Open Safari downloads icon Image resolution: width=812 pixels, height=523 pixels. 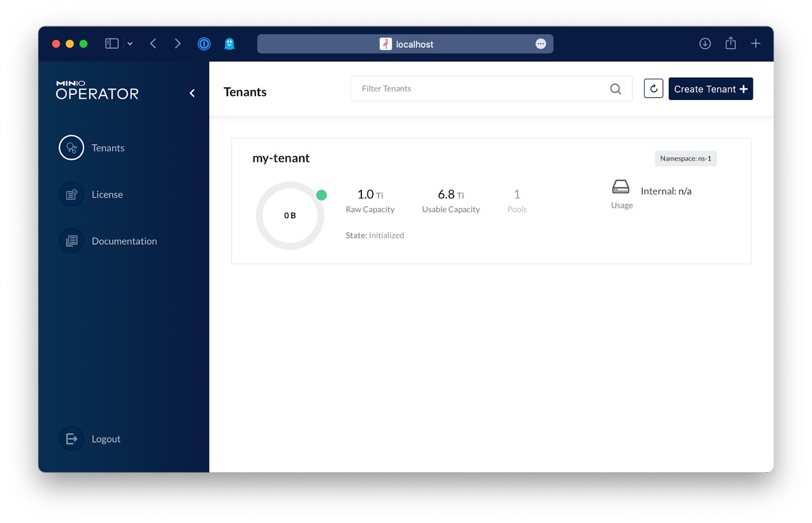pos(705,44)
